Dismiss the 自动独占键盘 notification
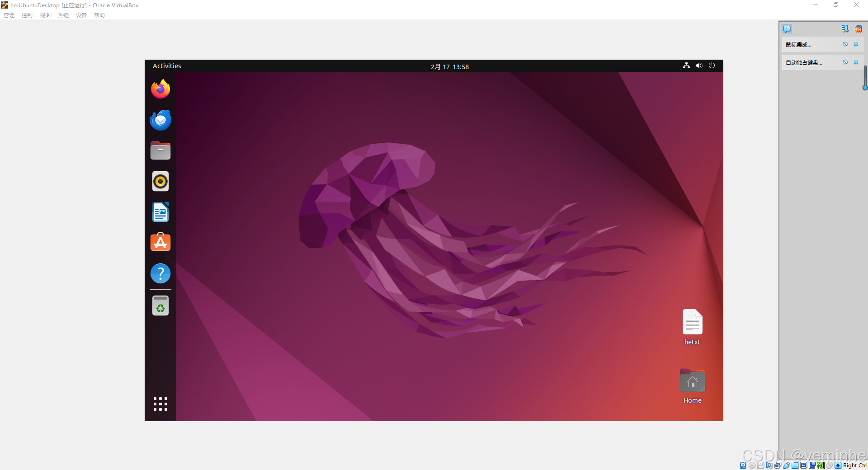The width and height of the screenshot is (868, 470). click(x=856, y=62)
